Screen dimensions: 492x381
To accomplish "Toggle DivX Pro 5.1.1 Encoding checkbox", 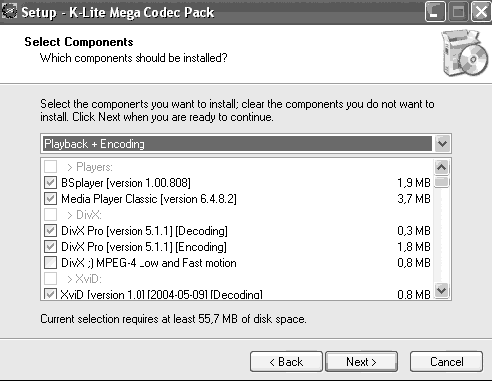I will tap(50, 247).
